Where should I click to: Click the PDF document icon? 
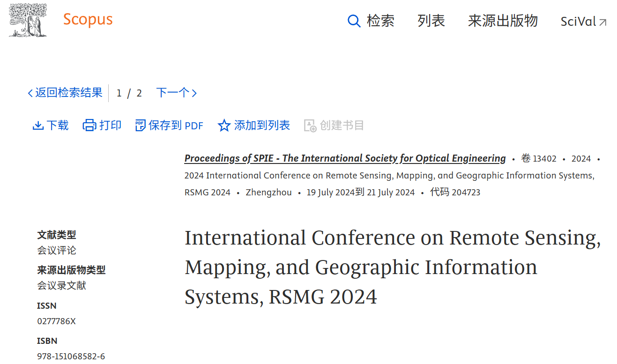[140, 126]
